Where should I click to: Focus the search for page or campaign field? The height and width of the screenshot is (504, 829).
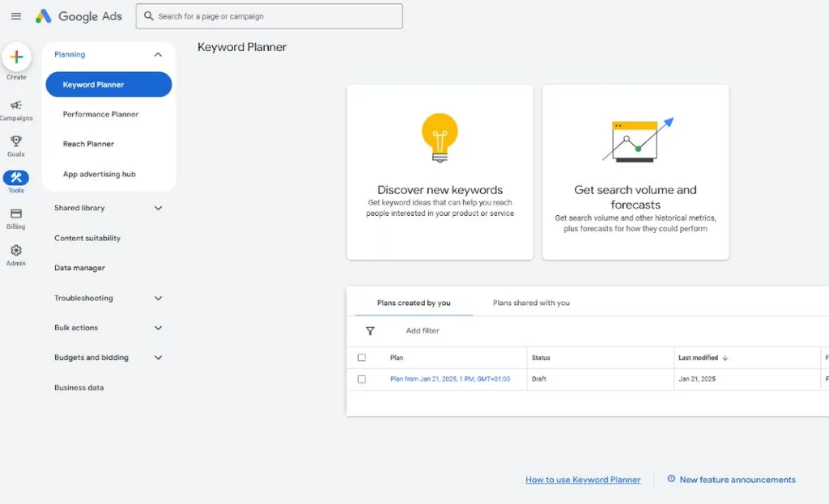click(x=269, y=16)
